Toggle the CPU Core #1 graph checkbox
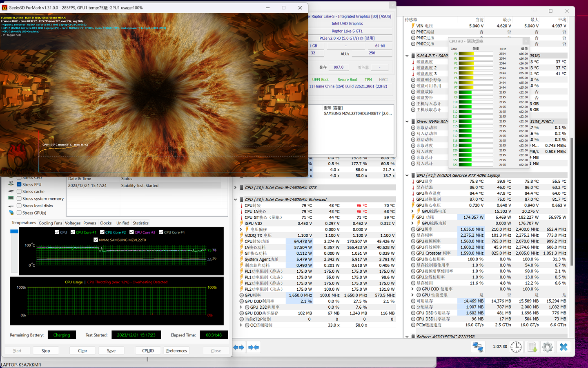Image resolution: width=588 pixels, height=368 pixels. [x=73, y=232]
